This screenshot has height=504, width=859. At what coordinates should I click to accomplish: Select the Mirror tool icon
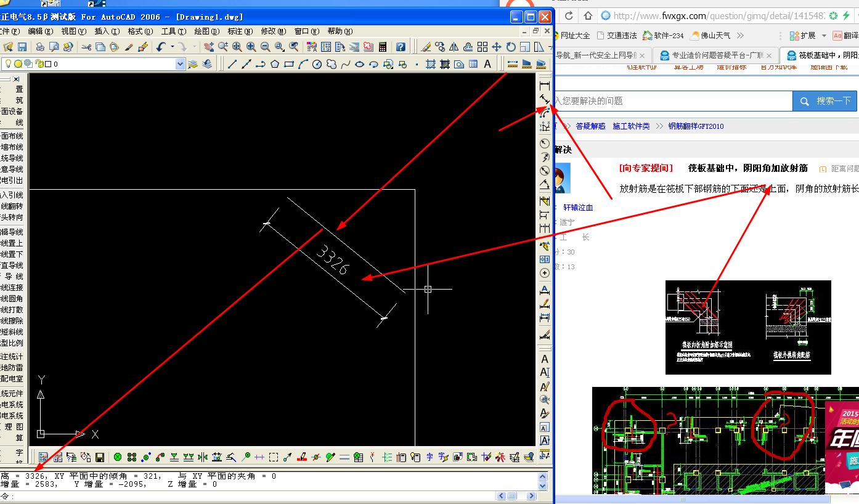tap(454, 47)
